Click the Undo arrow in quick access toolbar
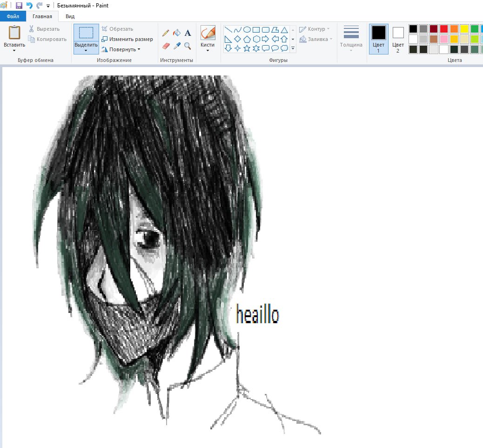Image resolution: width=483 pixels, height=448 pixels. click(x=29, y=6)
